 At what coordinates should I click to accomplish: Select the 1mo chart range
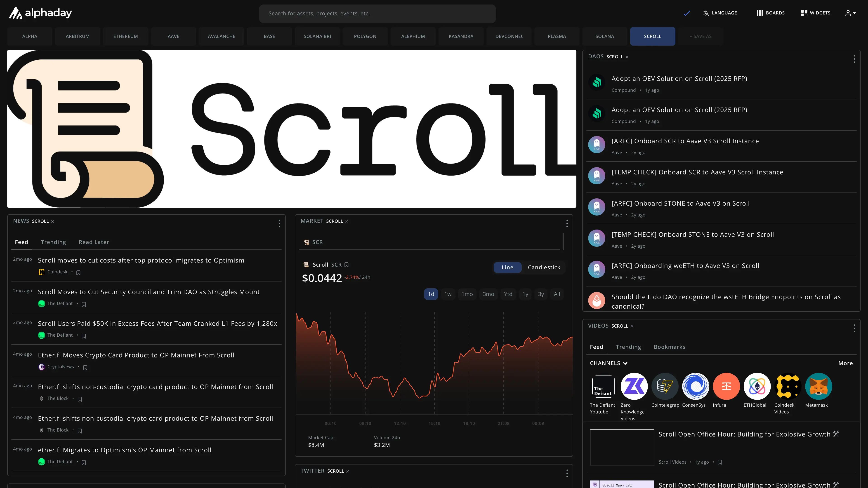[467, 294]
